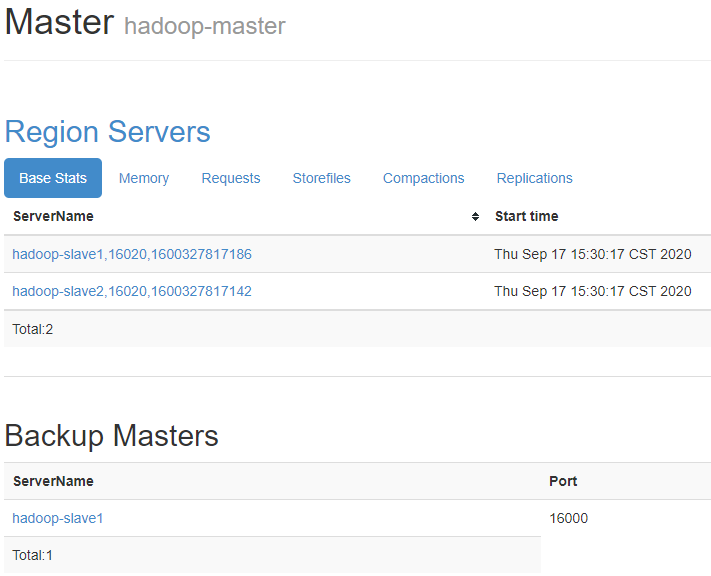Image resolution: width=711 pixels, height=576 pixels.
Task: Click the Backup Masters ServerName header
Action: (53, 481)
